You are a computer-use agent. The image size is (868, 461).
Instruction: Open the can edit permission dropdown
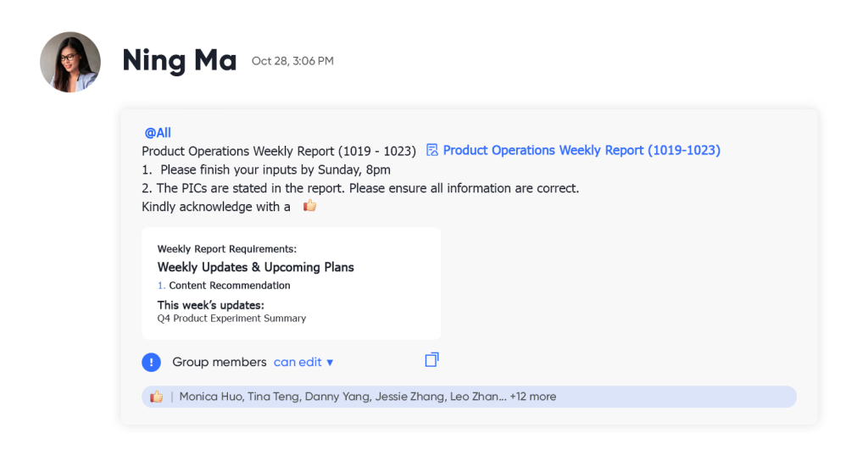click(303, 362)
